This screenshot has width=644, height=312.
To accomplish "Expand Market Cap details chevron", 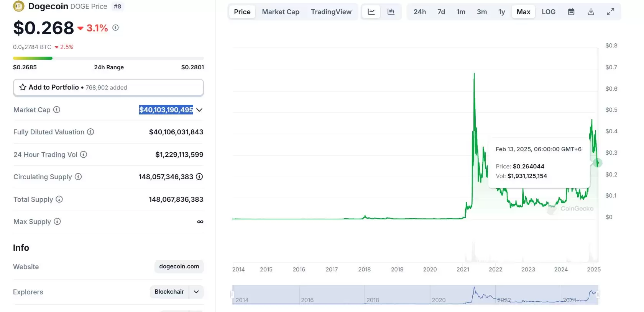I will (x=199, y=110).
